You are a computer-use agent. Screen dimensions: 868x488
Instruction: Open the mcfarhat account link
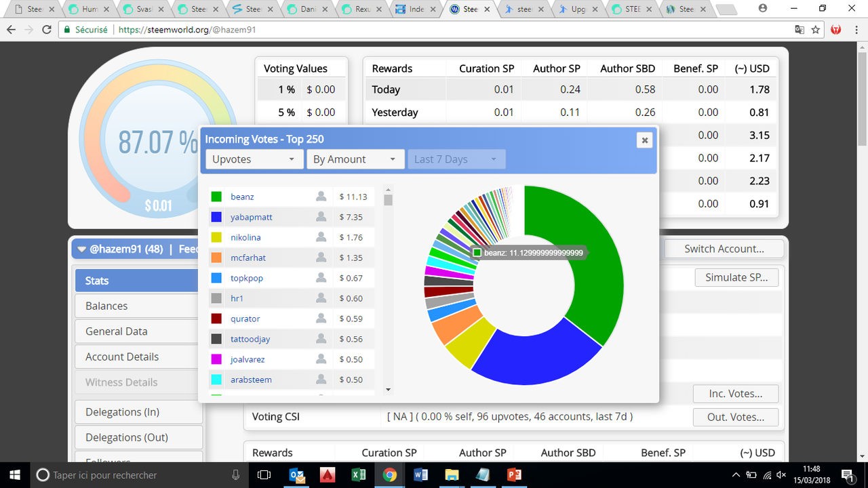pos(247,258)
